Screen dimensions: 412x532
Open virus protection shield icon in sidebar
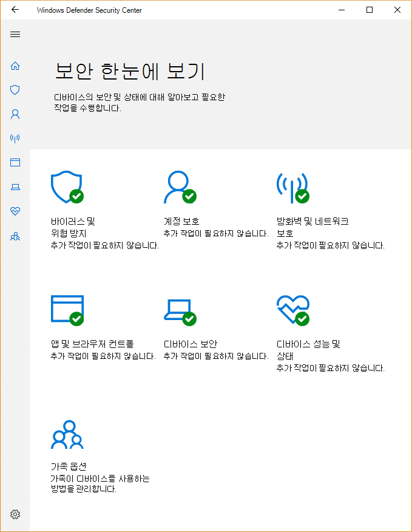(x=15, y=90)
